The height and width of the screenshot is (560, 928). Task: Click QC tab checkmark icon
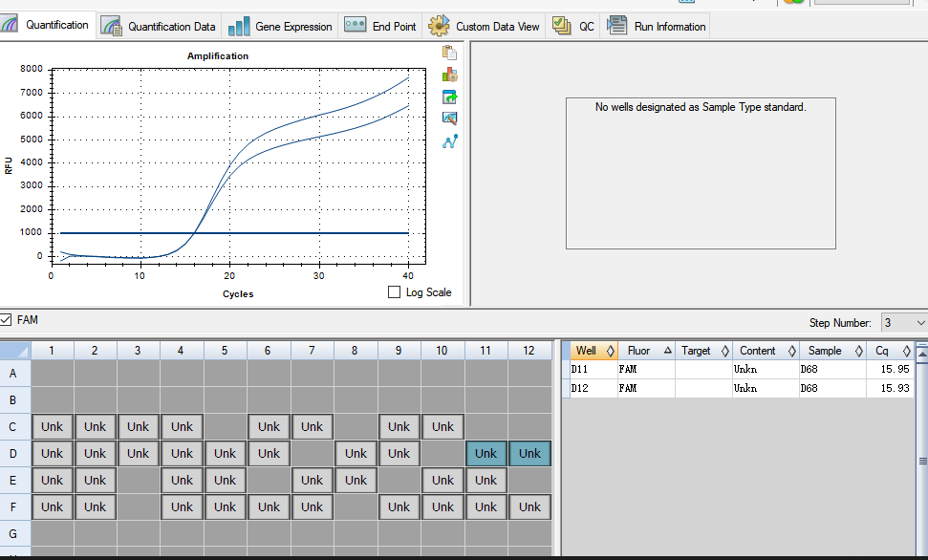(x=561, y=26)
